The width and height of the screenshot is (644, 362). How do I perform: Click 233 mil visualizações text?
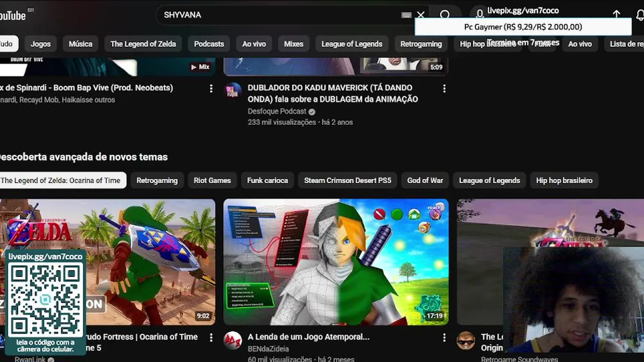click(x=282, y=122)
